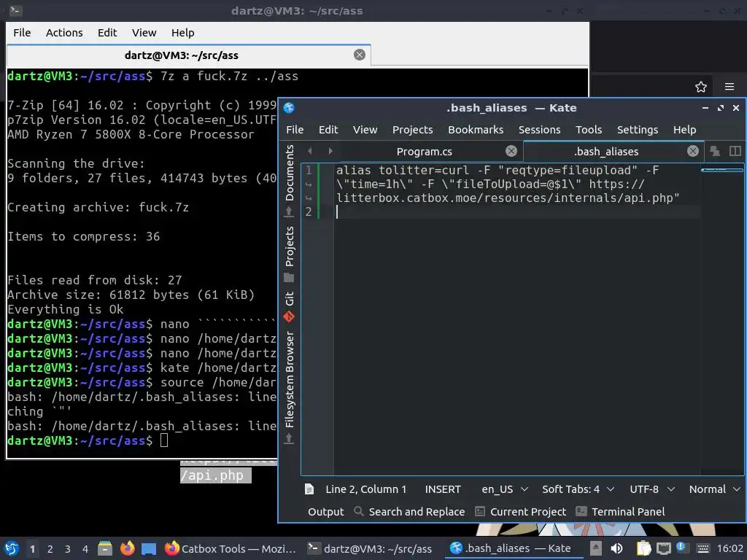Open the start menu on the taskbar
This screenshot has width=747, height=560.
tap(12, 548)
